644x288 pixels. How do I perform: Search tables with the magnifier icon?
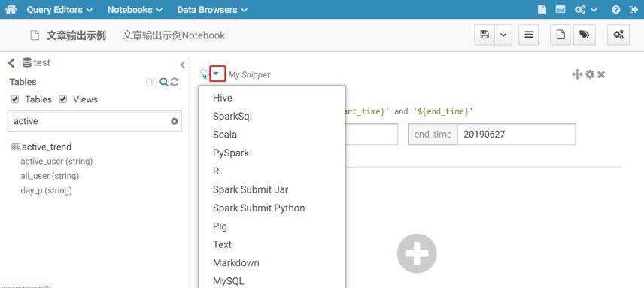(163, 83)
